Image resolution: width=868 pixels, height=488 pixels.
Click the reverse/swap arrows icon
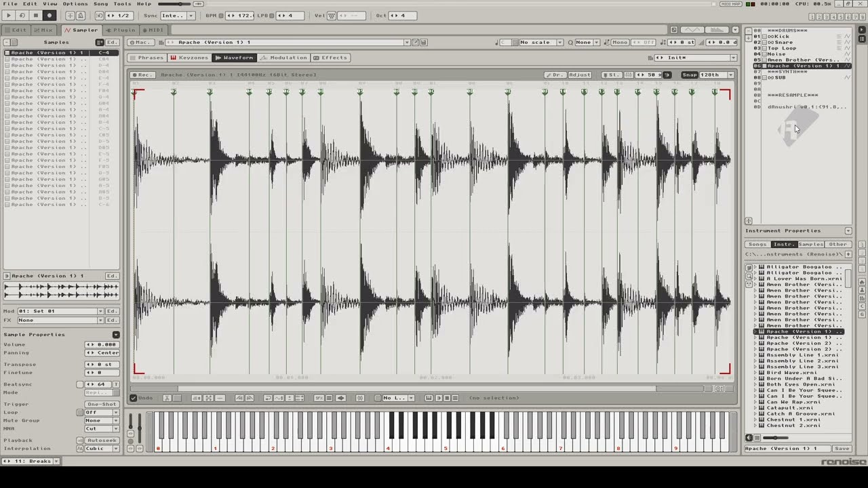[x=268, y=398]
